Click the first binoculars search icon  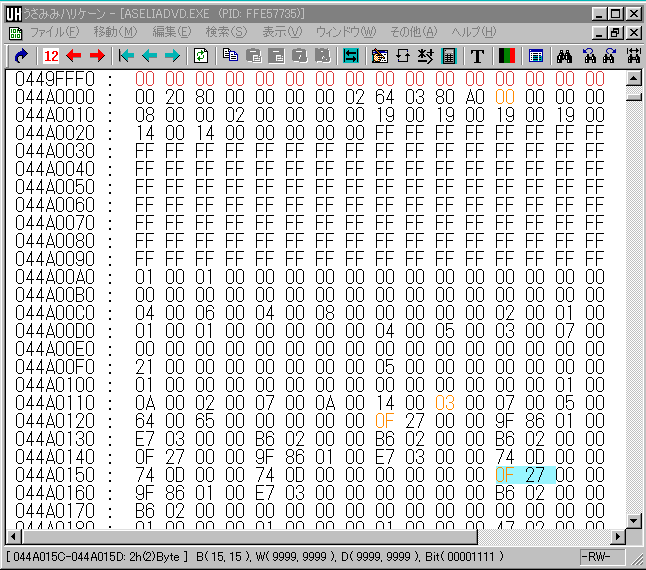[x=563, y=56]
